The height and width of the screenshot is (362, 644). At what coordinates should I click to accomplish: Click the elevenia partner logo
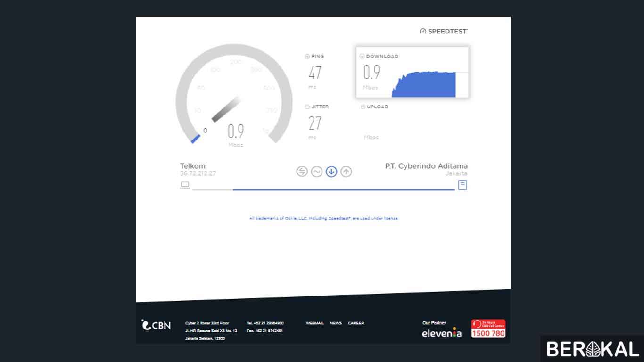(x=441, y=333)
